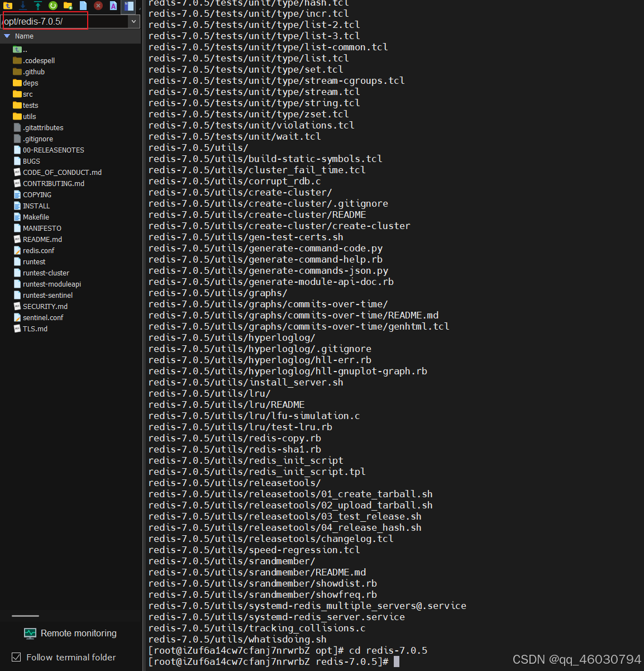
Task: Click the sort triangle beside Name
Action: tap(7, 36)
